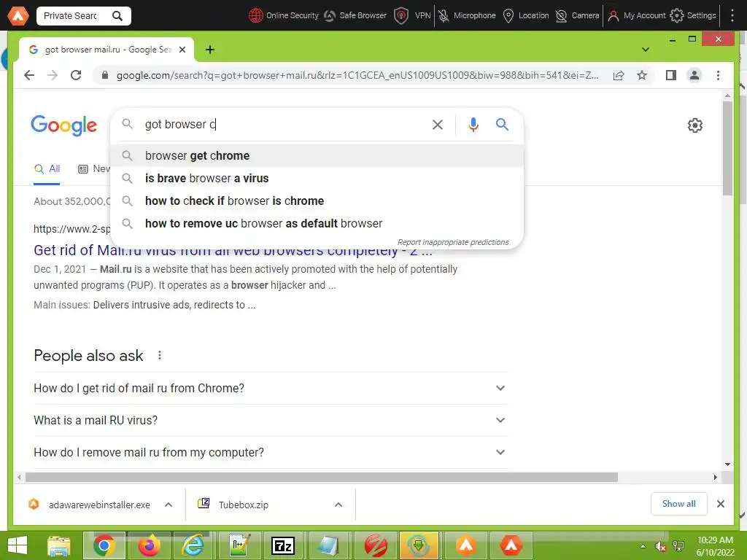747x560 pixels.
Task: Open the browser side panel
Action: [671, 75]
